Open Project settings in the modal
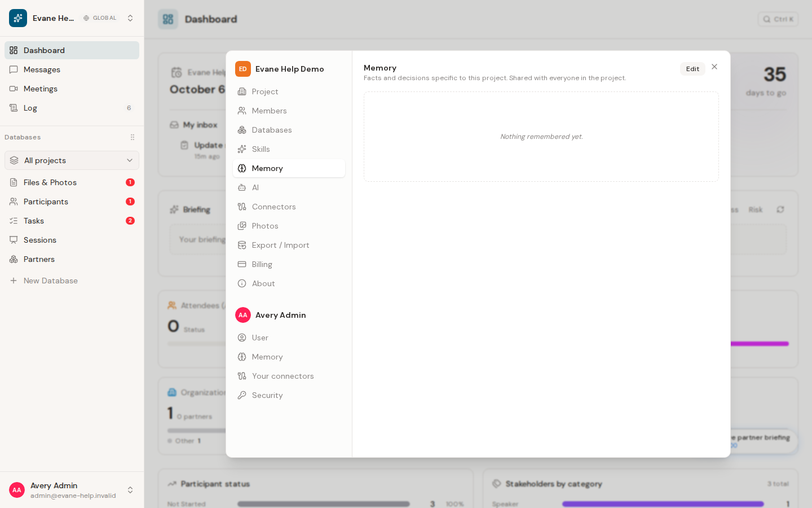Viewport: 812px width, 508px height. [289, 91]
